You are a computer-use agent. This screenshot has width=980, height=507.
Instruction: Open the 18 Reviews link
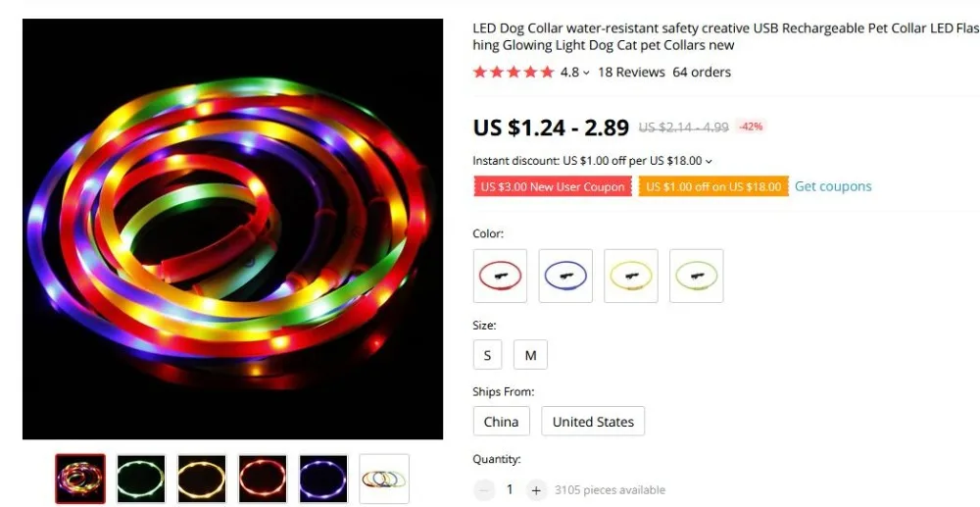tap(631, 72)
